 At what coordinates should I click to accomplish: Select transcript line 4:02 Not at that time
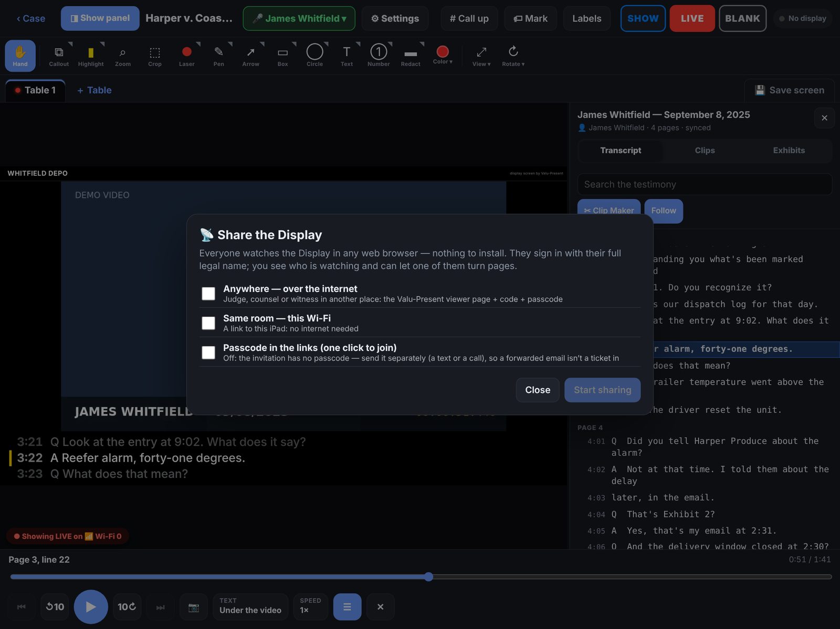(705, 475)
